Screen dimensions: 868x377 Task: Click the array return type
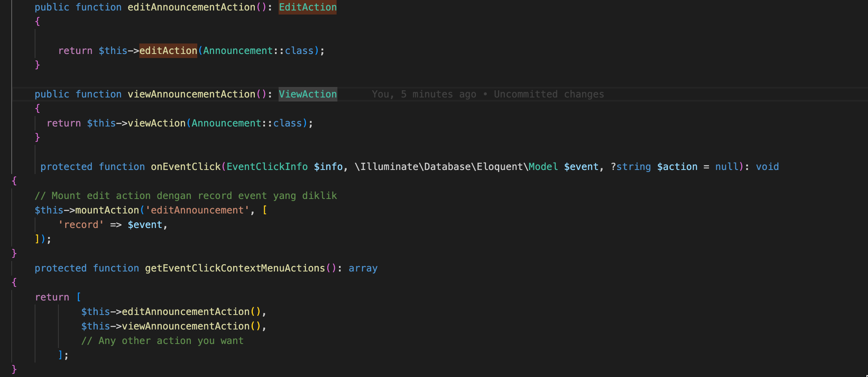pyautogui.click(x=363, y=268)
